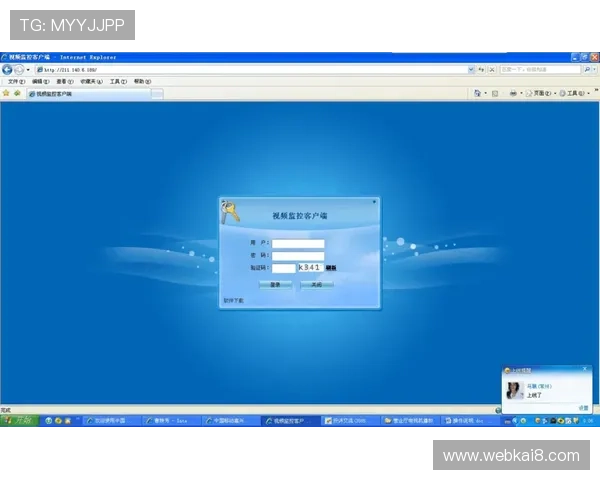This screenshot has height=480, width=600.
Task: Click the IE Forward arrow button
Action: click(19, 70)
